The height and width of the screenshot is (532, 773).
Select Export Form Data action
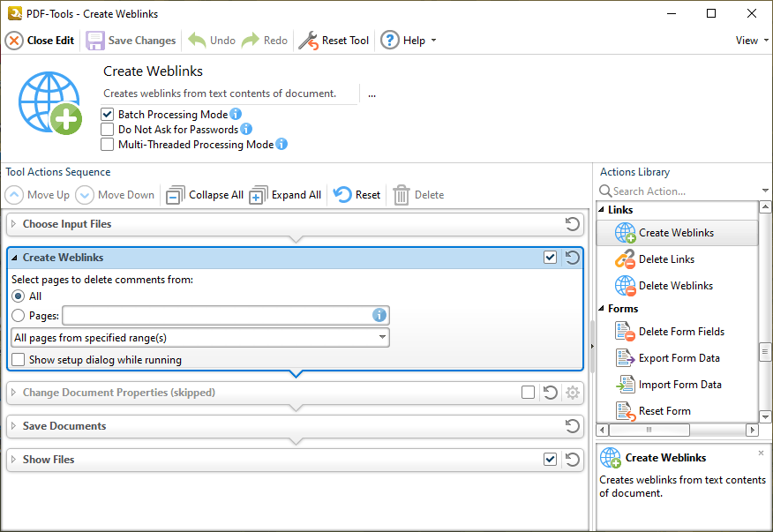(x=679, y=358)
